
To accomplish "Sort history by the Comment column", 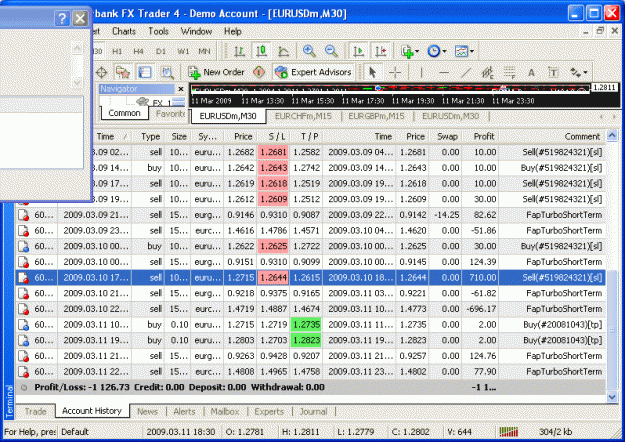I will click(x=552, y=136).
